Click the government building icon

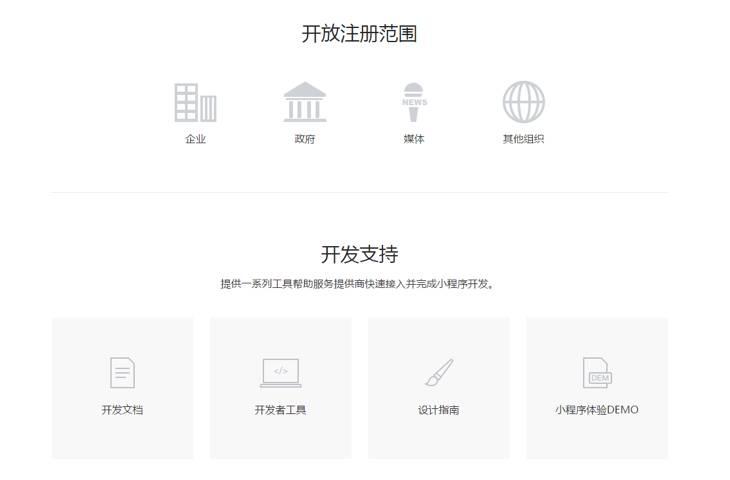point(305,102)
